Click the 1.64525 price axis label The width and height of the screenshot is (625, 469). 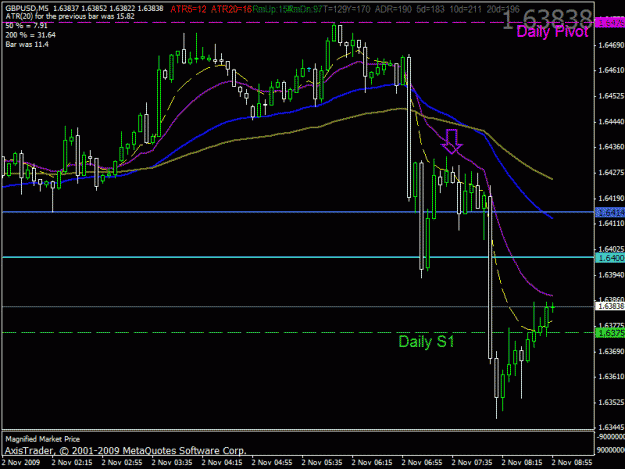click(x=611, y=96)
